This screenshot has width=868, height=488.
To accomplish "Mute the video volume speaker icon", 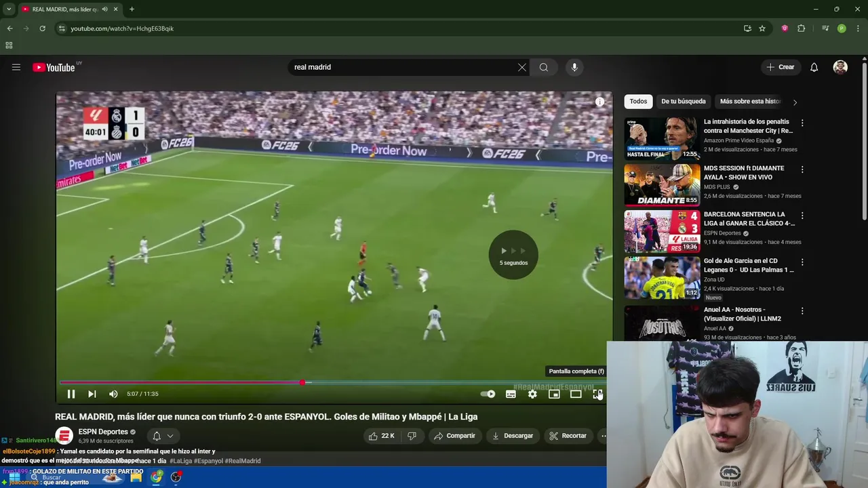I will pyautogui.click(x=113, y=394).
